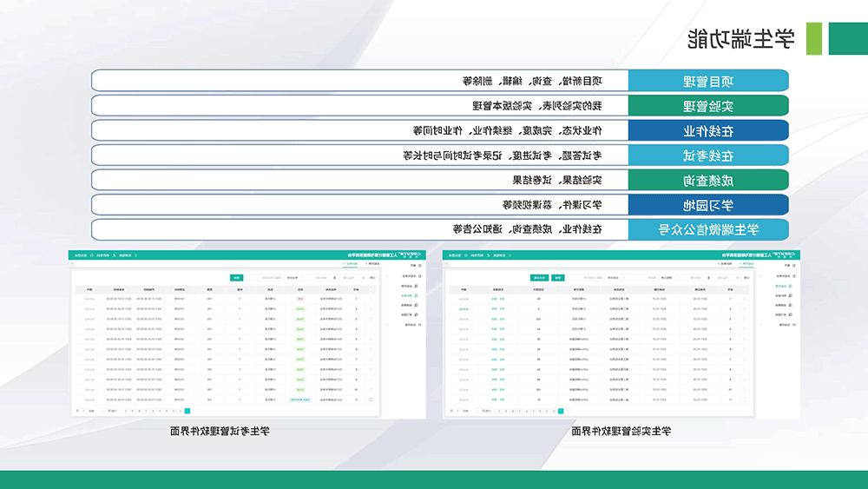
Task: Click the settings gear sidebar icon in exam screenshot
Action: [419, 325]
